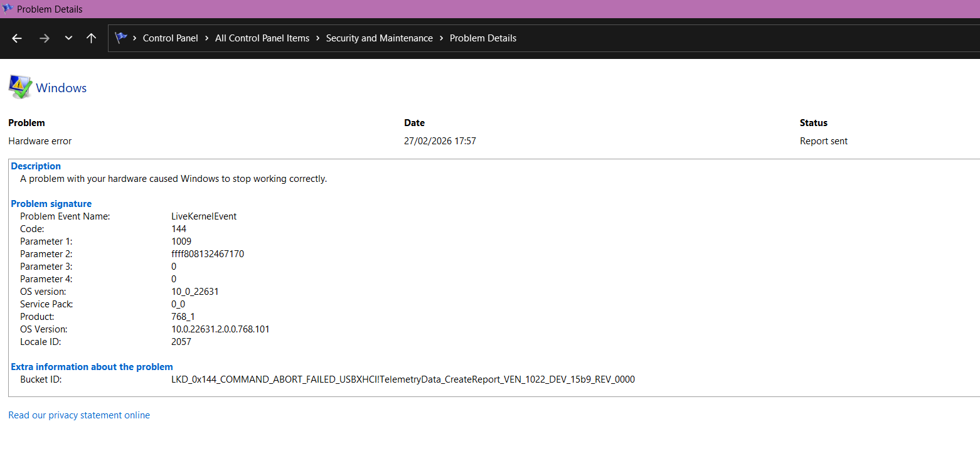The height and width of the screenshot is (456, 980).
Task: Select the LiveKernelEvent value
Action: (204, 216)
